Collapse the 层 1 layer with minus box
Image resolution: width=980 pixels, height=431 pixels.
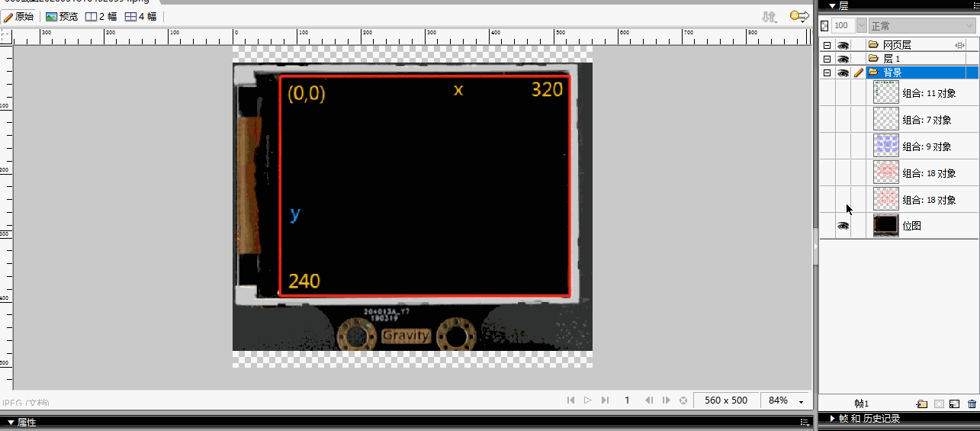[x=827, y=59]
